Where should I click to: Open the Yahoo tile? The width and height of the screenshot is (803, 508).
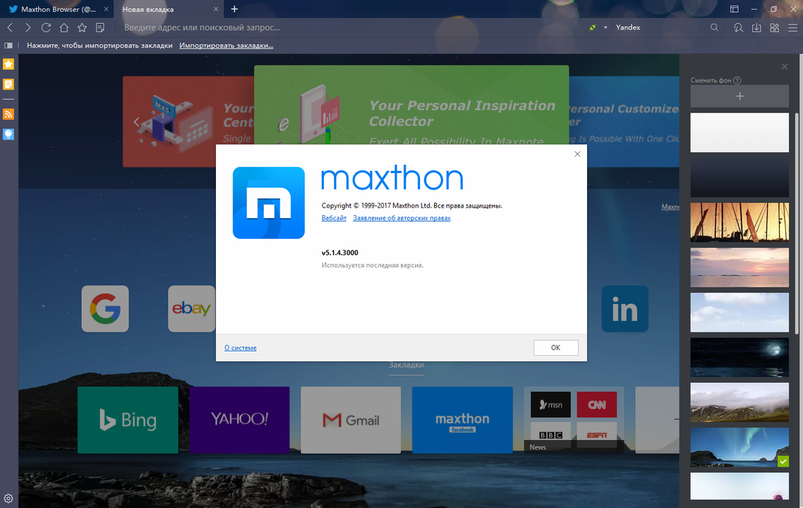click(x=240, y=420)
